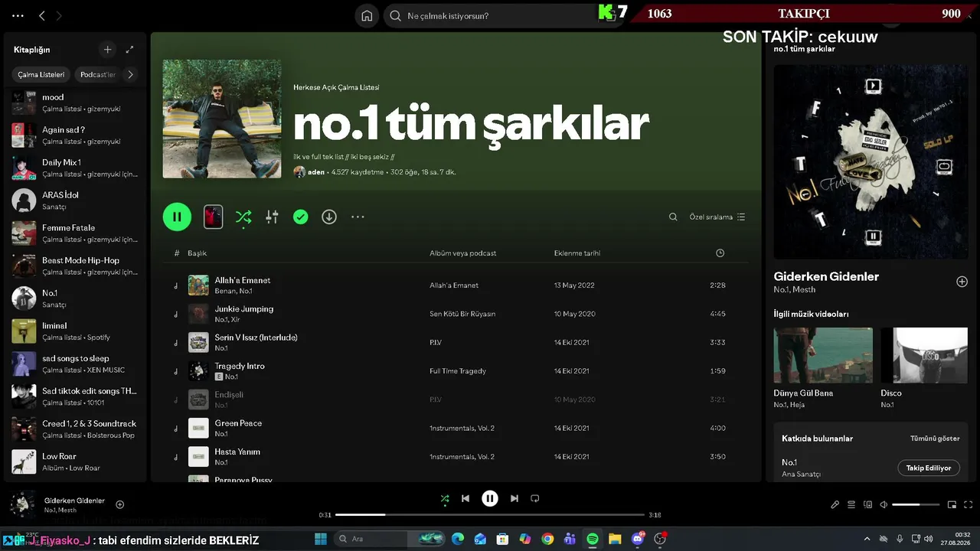This screenshot has height=551, width=980.
Task: Open the Again sad ? playlist
Action: [75, 135]
